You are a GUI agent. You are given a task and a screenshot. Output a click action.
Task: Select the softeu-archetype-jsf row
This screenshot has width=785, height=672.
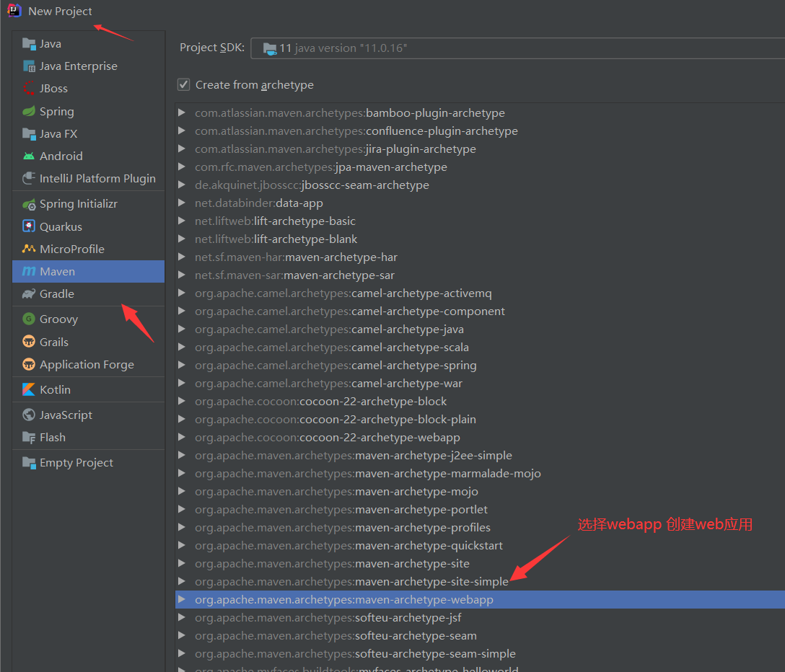click(x=480, y=617)
